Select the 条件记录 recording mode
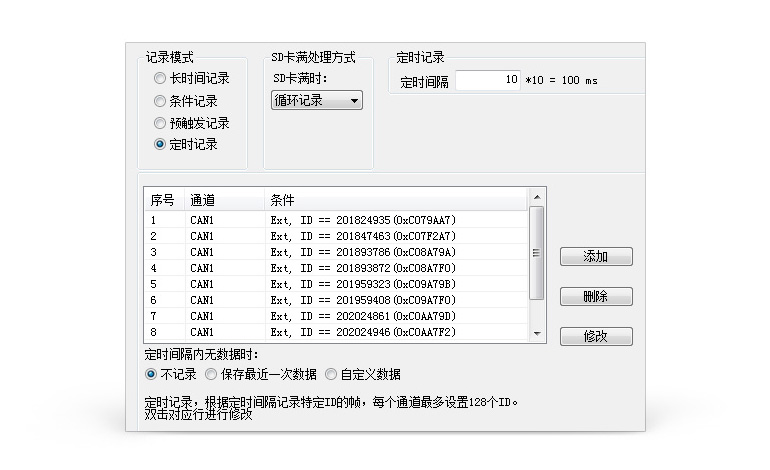This screenshot has width=770, height=470. 160,101
